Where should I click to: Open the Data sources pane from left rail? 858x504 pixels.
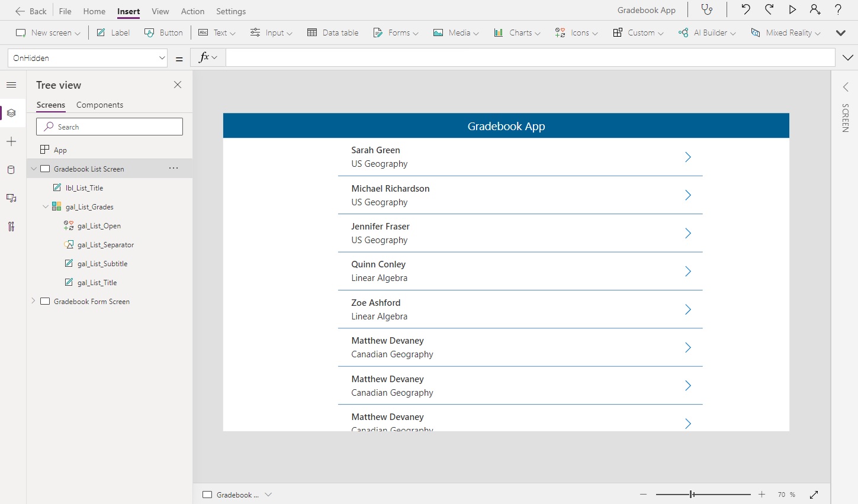[11, 170]
